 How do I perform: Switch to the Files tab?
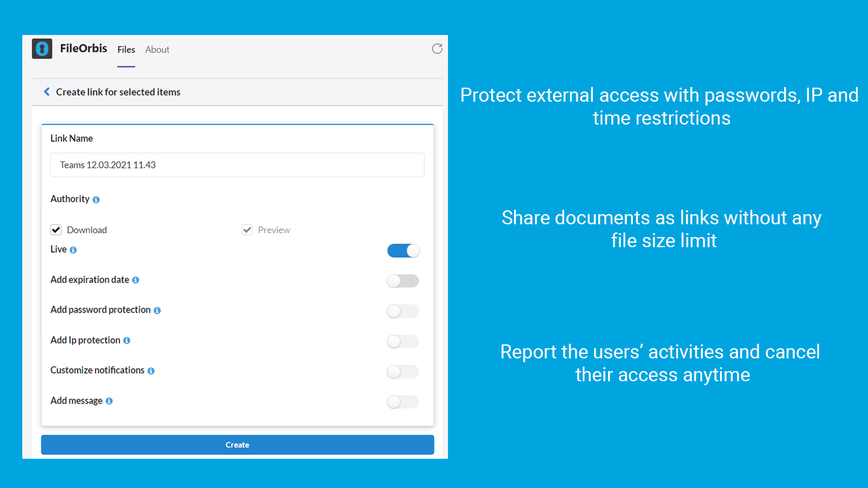point(126,50)
